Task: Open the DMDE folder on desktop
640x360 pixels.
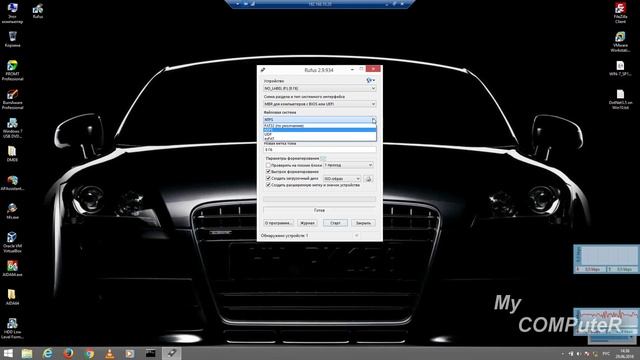Action: point(12,154)
